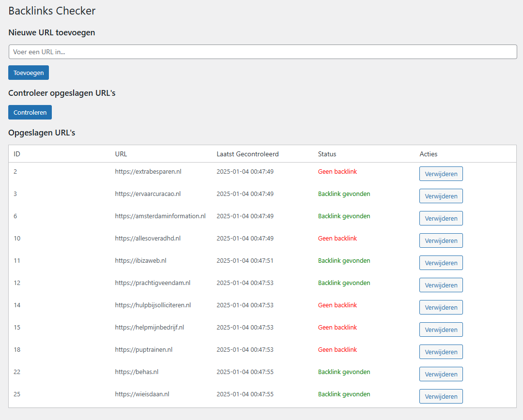Click Verwijderen next to prachtigveendam.nl
523x420 pixels.
pyautogui.click(x=441, y=285)
